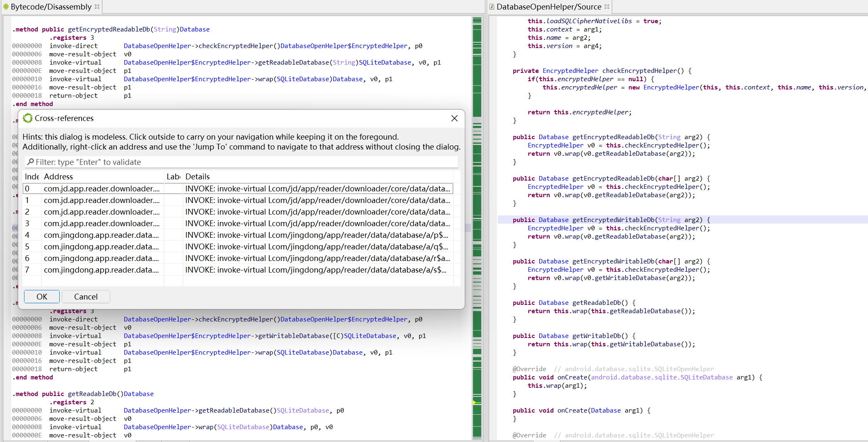Sort by the Address column header
The height and width of the screenshot is (442, 868).
click(103, 176)
